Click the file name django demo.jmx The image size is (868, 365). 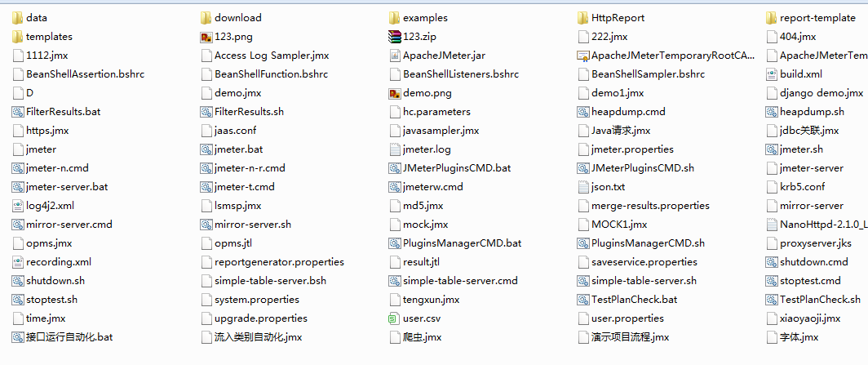821,93
